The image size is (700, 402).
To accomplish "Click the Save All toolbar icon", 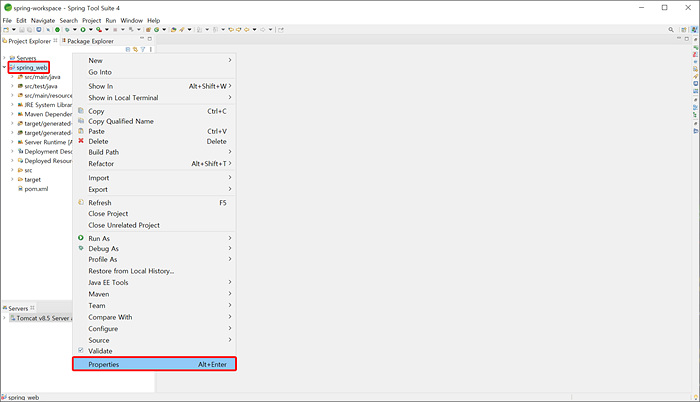I will [29, 29].
